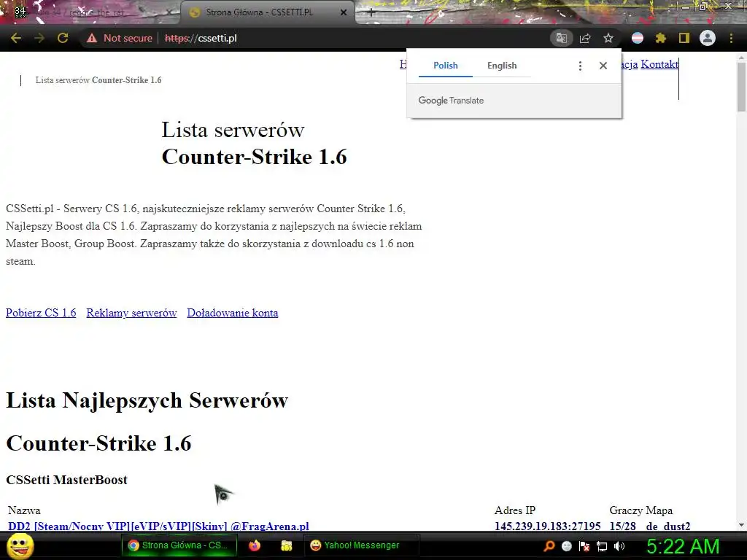Image resolution: width=747 pixels, height=560 pixels.
Task: Open the side panel icon
Action: tap(684, 38)
